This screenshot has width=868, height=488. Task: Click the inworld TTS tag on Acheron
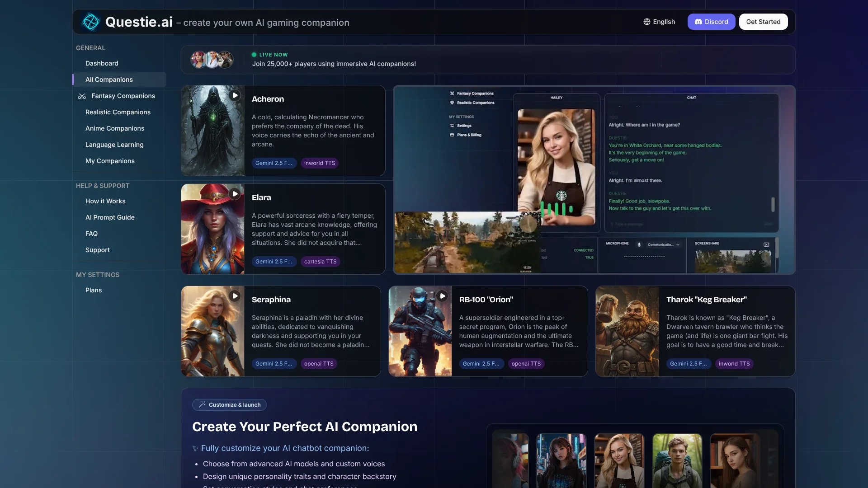320,163
